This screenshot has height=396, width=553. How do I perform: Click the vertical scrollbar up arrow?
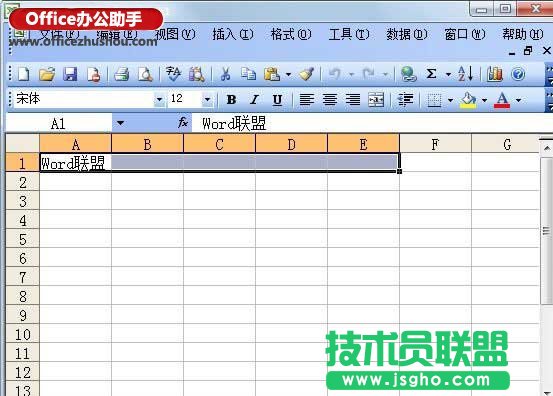546,147
